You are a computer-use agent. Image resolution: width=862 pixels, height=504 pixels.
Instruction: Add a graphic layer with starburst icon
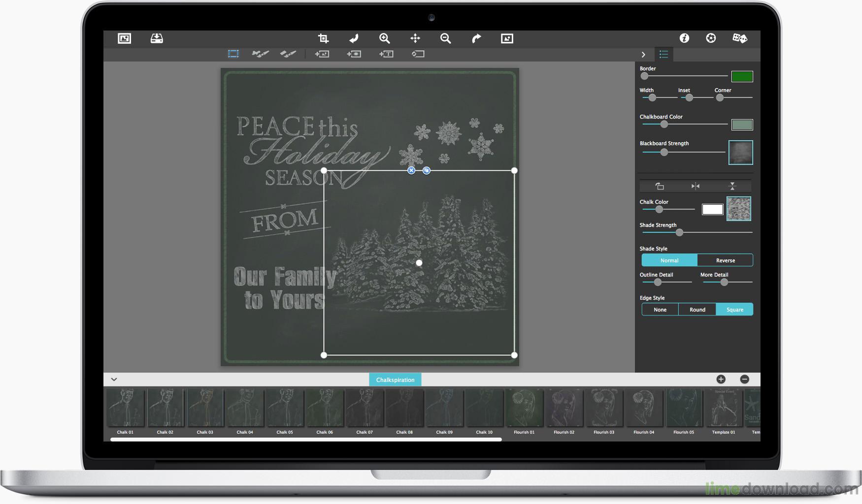click(354, 54)
